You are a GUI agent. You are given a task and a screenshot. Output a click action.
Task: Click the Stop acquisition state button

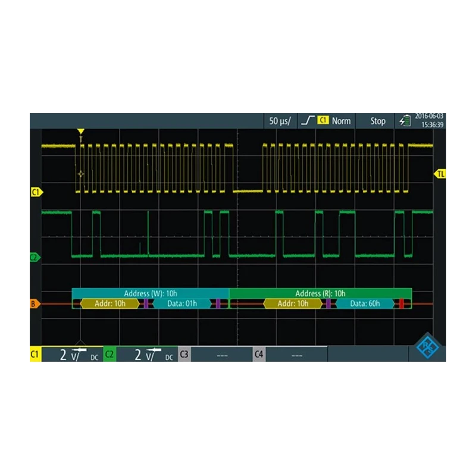[378, 121]
